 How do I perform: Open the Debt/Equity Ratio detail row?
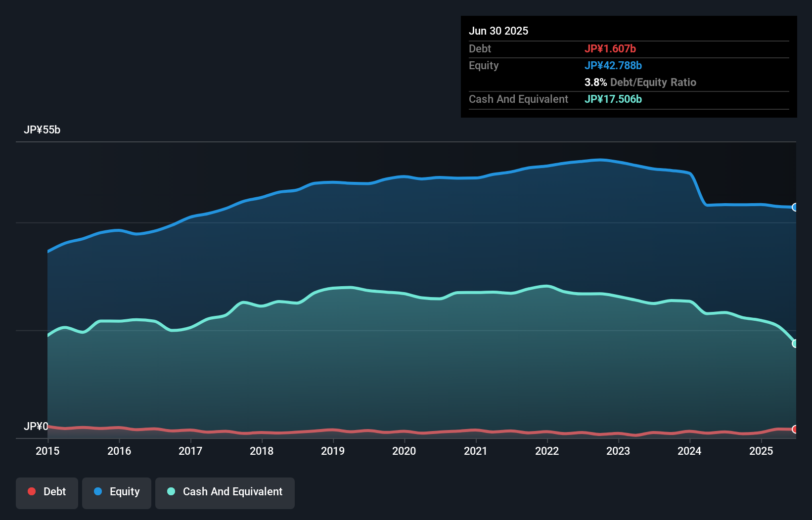click(640, 82)
